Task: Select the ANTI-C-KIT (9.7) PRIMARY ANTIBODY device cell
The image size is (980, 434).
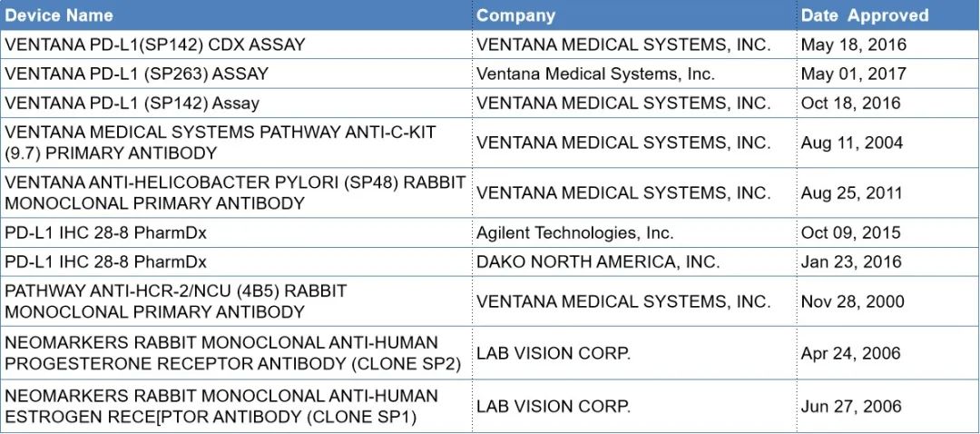Action: click(x=220, y=143)
